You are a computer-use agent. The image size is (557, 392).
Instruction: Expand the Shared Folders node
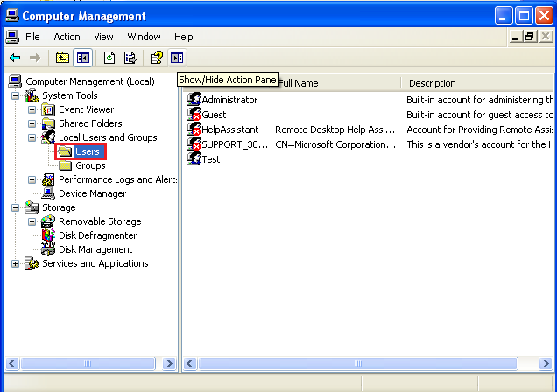point(32,123)
